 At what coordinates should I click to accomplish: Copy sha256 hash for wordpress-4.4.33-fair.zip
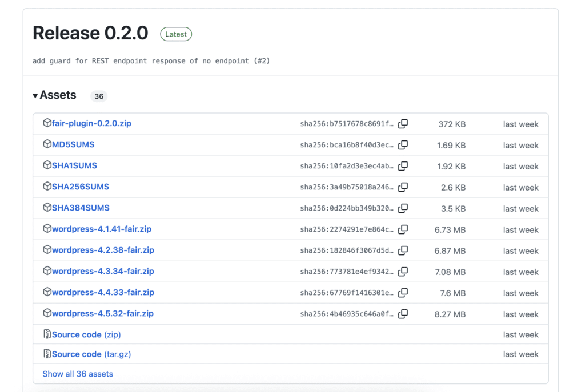click(403, 293)
